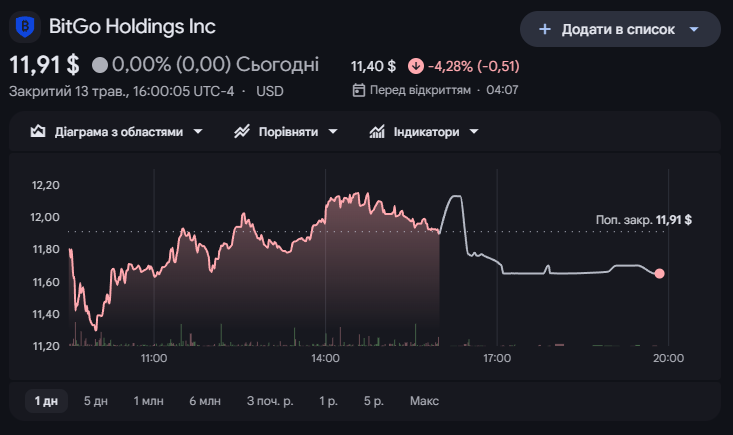This screenshot has height=435, width=733.
Task: Click the 11,60 y-axis label
Action: pyautogui.click(x=46, y=282)
